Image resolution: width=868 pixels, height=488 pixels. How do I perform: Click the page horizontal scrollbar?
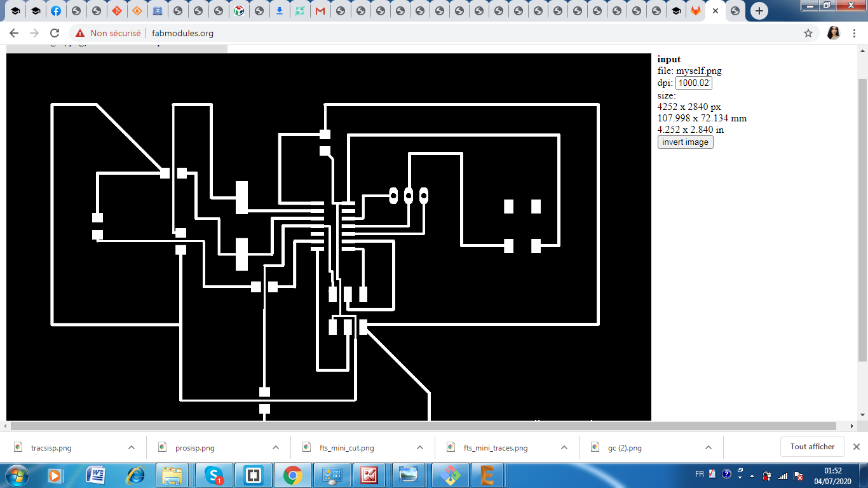coord(423,426)
